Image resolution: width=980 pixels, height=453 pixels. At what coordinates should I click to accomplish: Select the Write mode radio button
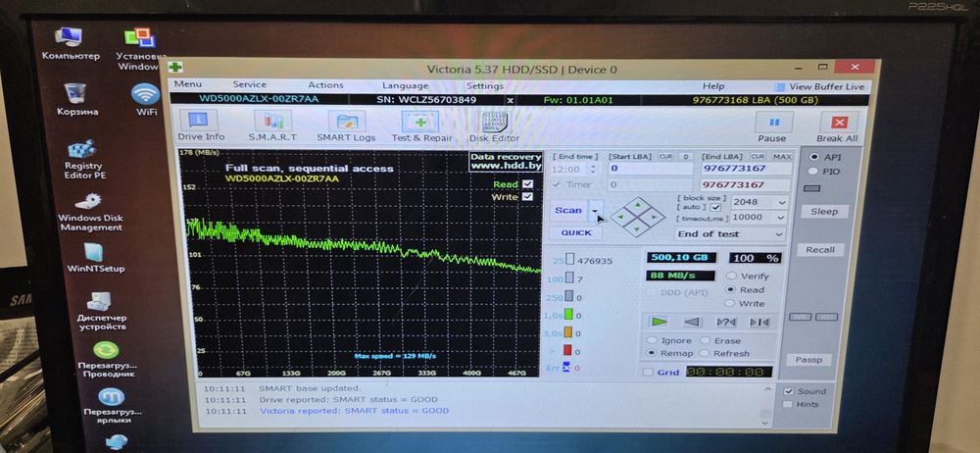click(729, 303)
